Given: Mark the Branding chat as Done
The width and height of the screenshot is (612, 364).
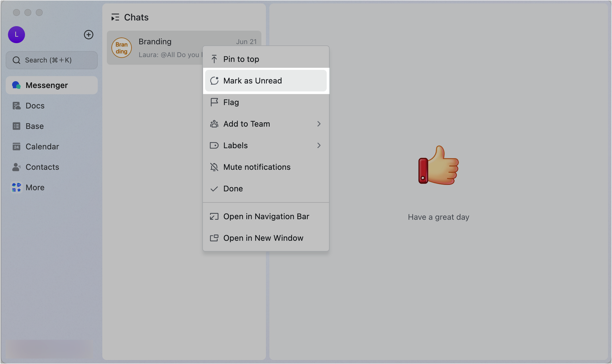Looking at the screenshot, I should pos(233,189).
